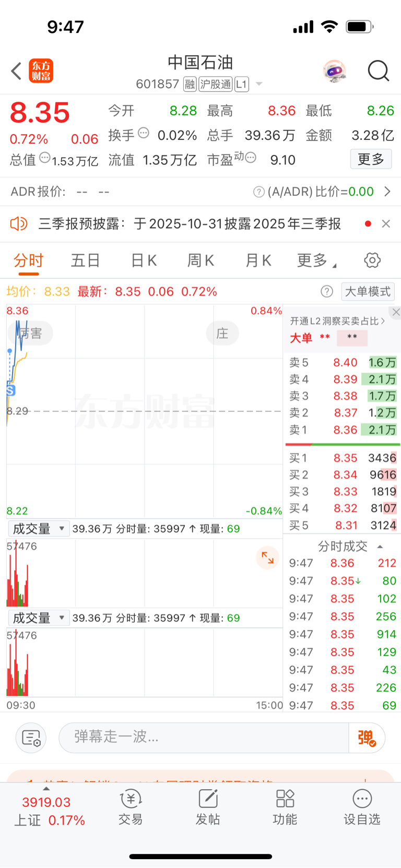Select 买1 row at 8.35
Viewport: 401px width, 868px height.
coord(343,458)
